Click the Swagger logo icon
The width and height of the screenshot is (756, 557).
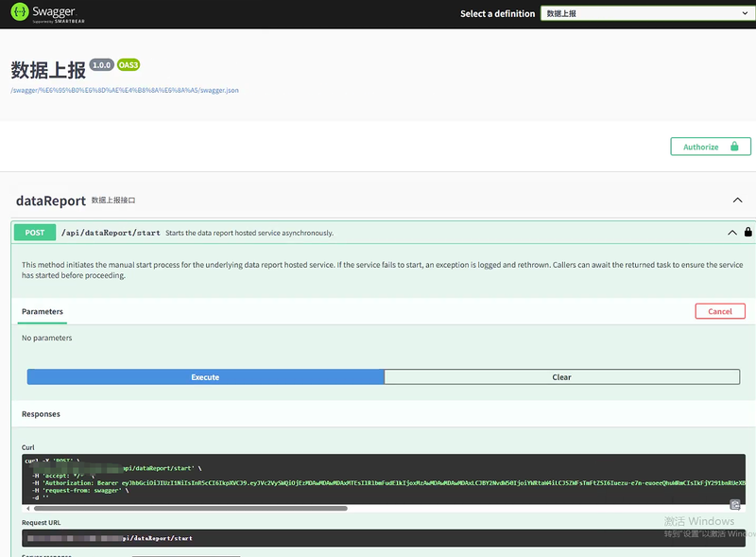coord(21,13)
